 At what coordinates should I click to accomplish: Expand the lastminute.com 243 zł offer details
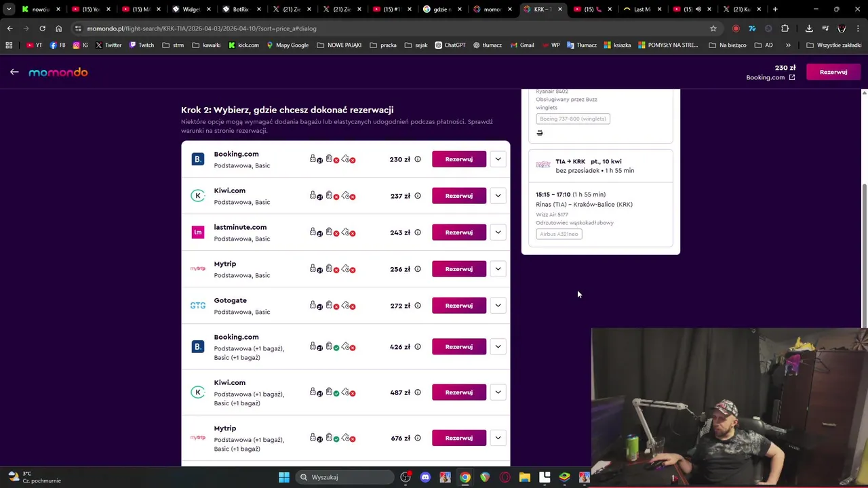click(x=498, y=232)
